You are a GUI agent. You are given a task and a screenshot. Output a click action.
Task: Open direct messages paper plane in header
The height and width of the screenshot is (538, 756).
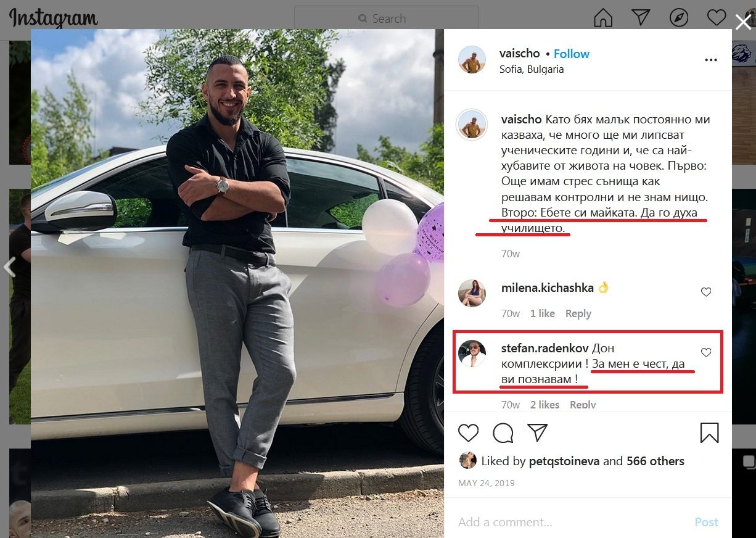[641, 18]
